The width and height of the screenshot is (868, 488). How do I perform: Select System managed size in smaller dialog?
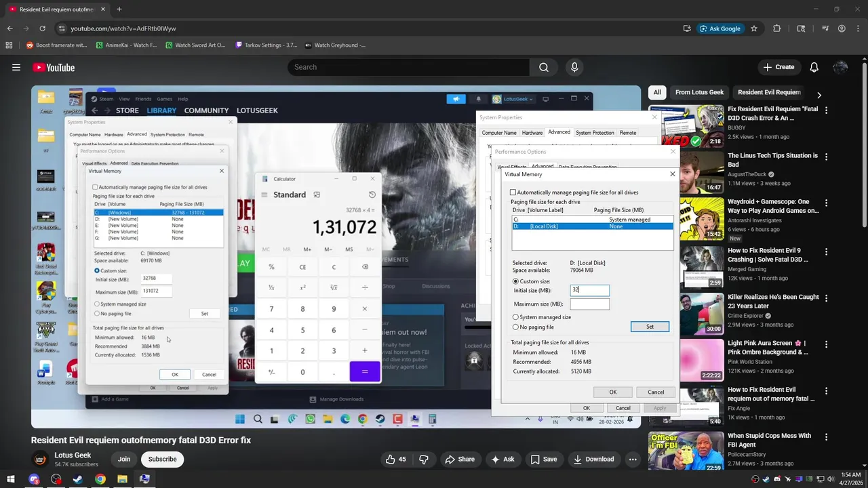(97, 304)
